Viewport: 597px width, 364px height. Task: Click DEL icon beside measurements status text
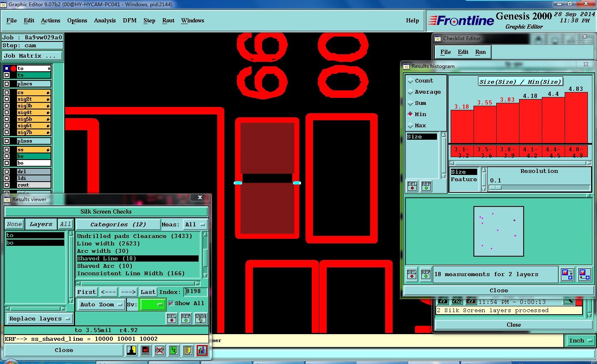point(412,274)
